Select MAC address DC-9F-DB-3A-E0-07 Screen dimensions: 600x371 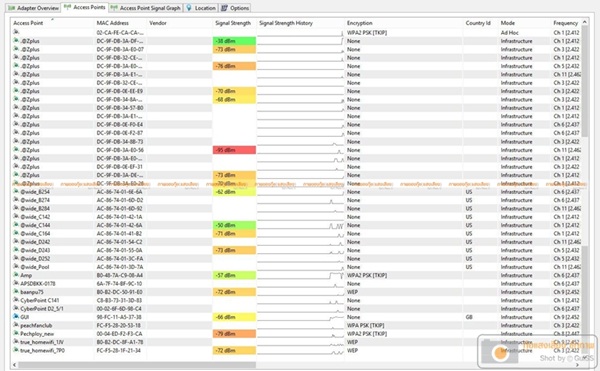coord(120,49)
